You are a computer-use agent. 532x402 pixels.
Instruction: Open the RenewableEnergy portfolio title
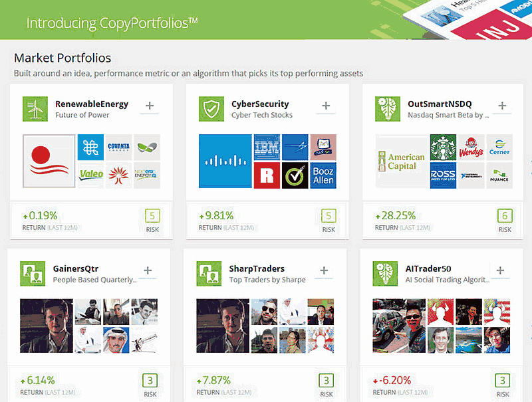pos(92,104)
